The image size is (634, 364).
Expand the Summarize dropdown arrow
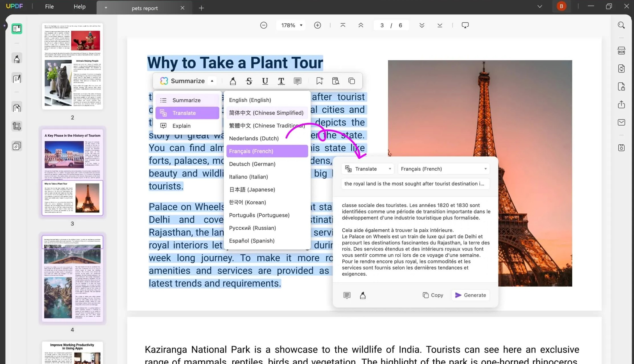click(212, 81)
